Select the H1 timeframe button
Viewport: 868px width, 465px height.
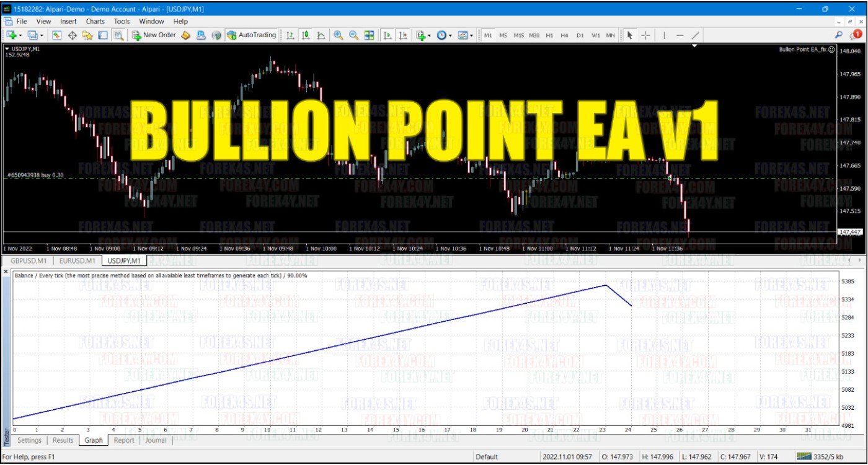pyautogui.click(x=549, y=35)
